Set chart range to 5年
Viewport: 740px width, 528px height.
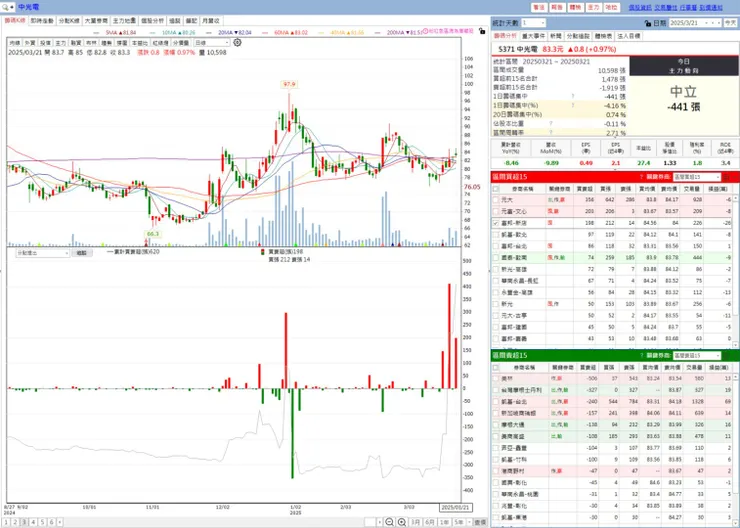459,522
